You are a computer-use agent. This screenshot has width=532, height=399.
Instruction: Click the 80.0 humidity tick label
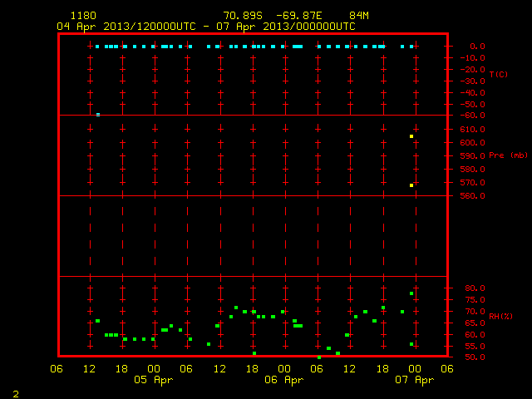click(x=475, y=288)
